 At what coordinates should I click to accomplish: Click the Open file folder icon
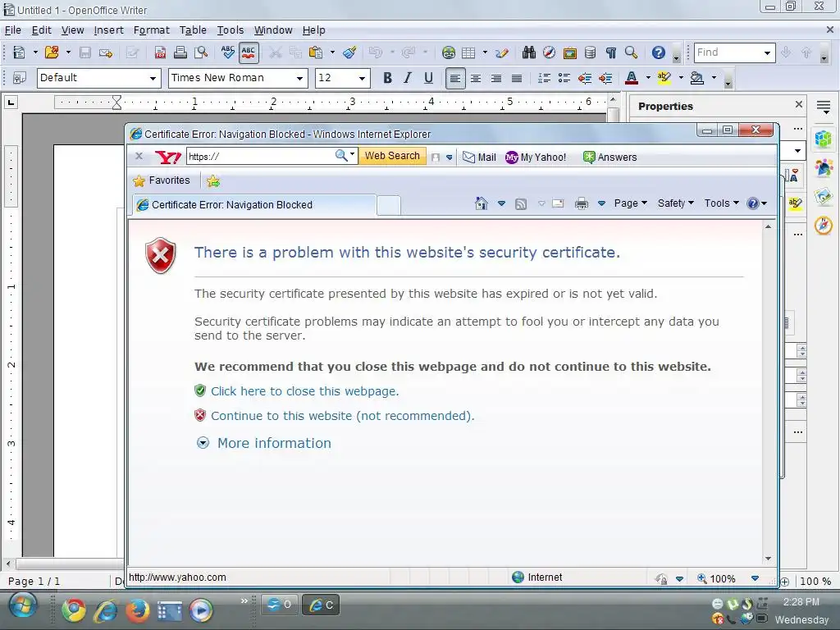(x=52, y=52)
